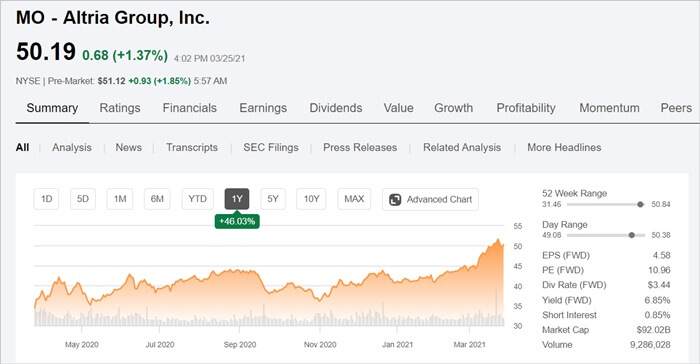
Task: Click the Day Range slider marker
Action: [631, 235]
